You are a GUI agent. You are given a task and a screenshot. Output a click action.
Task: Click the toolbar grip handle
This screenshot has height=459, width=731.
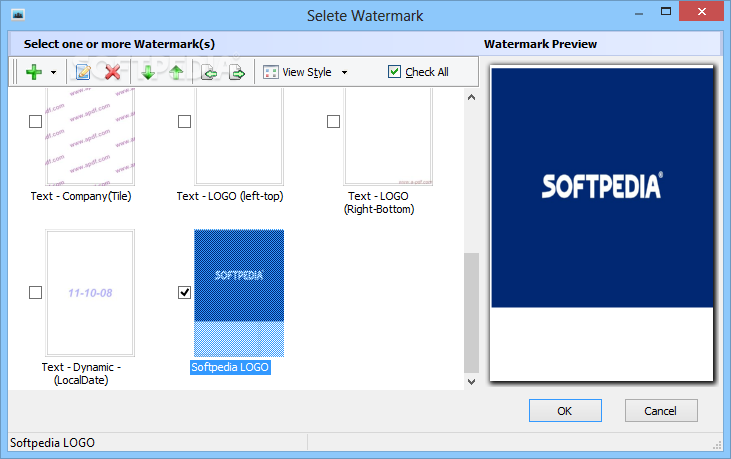[14, 72]
